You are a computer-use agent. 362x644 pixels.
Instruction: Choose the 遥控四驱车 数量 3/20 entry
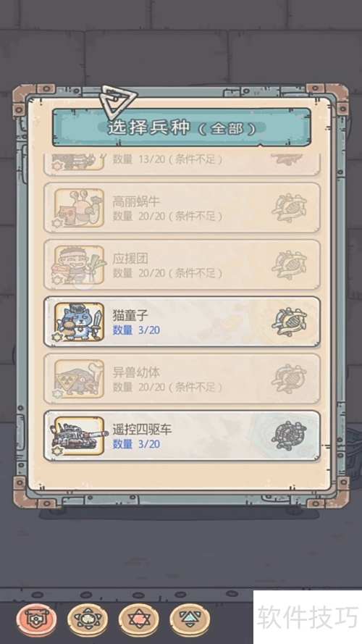(182, 436)
